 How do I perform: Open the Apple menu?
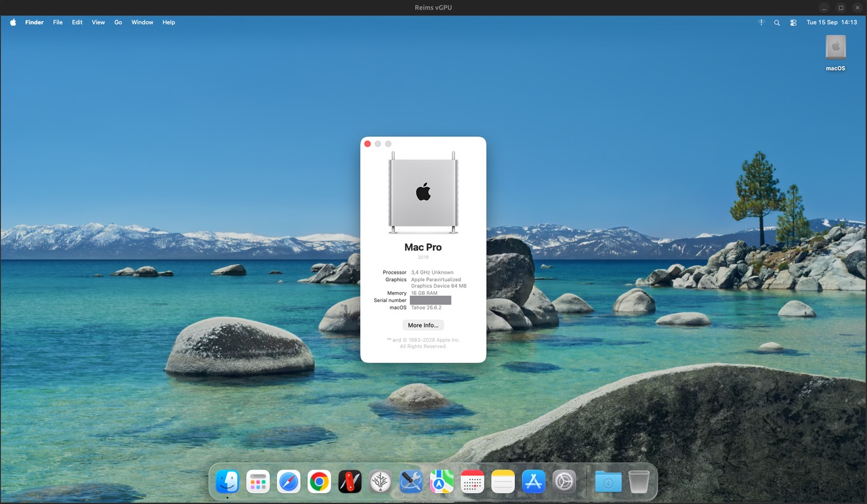[13, 22]
